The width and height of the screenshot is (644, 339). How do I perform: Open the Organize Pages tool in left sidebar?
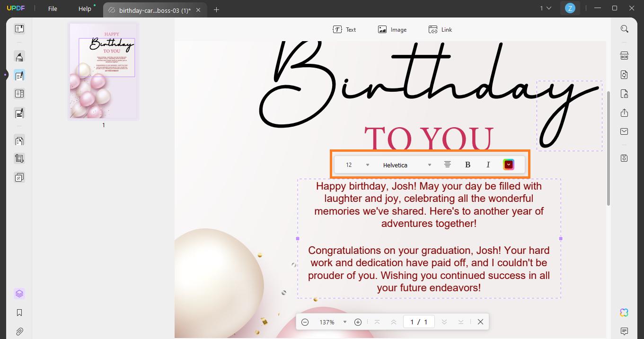pyautogui.click(x=19, y=94)
